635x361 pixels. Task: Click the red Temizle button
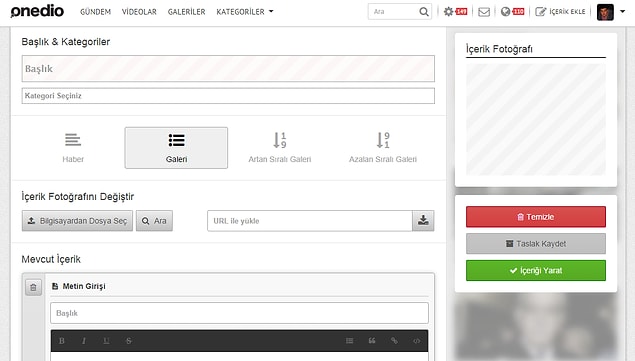536,217
